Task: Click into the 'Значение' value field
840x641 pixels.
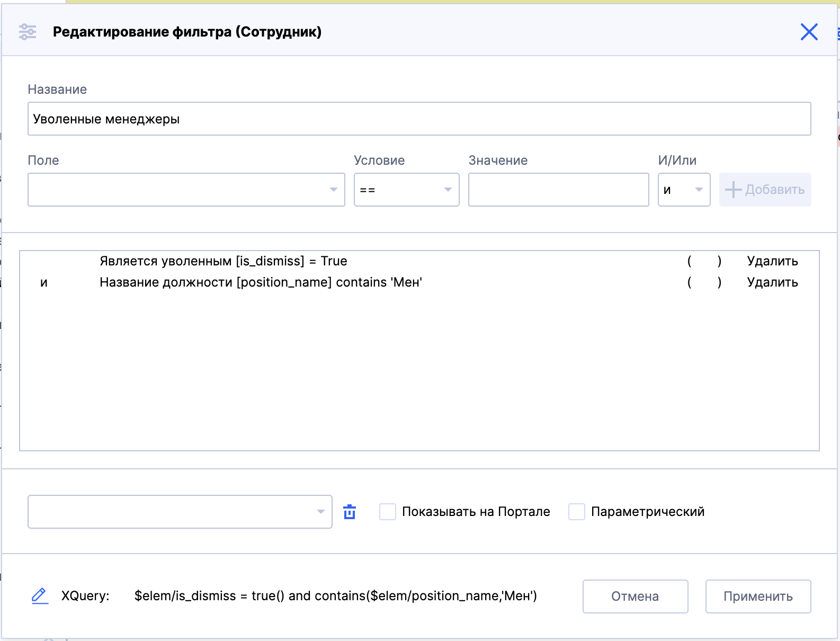Action: click(x=558, y=190)
